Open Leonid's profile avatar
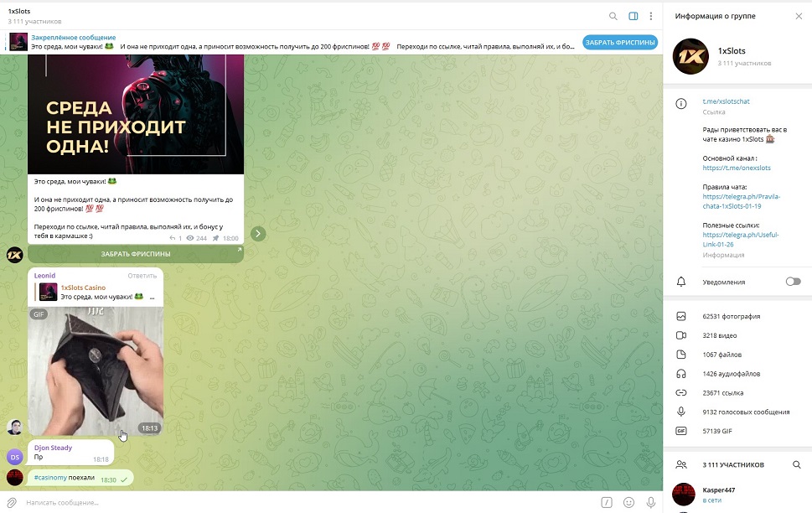The image size is (812, 513). coord(14,427)
